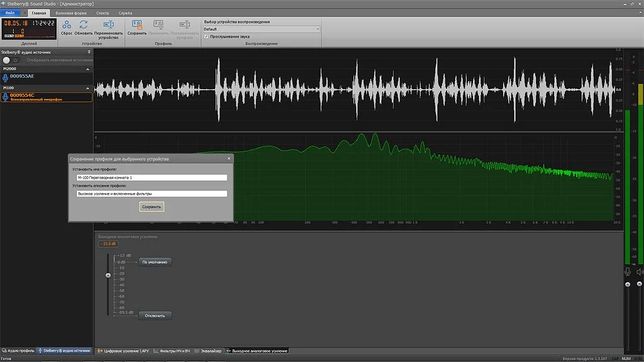Click the Отключить gain button

(x=155, y=315)
